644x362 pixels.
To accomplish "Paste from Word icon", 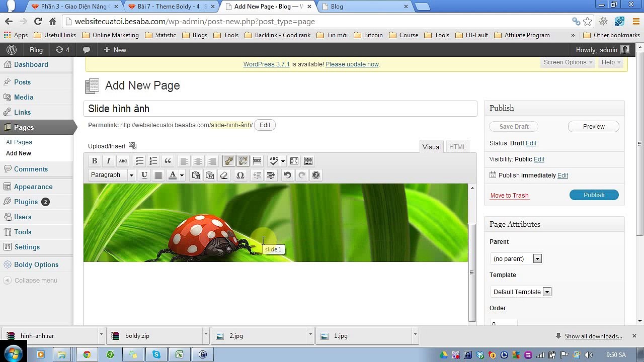I will click(x=210, y=175).
